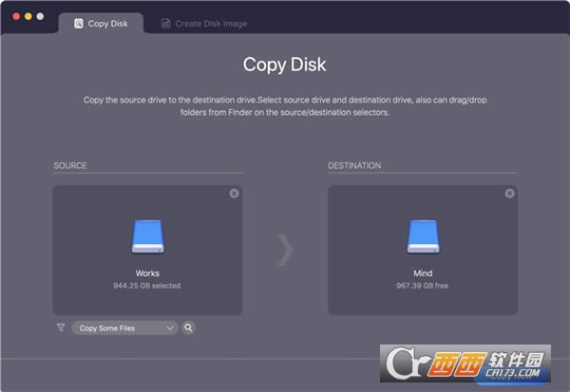570x392 pixels.
Task: Click the 944.25 GB selected text
Action: (x=147, y=286)
